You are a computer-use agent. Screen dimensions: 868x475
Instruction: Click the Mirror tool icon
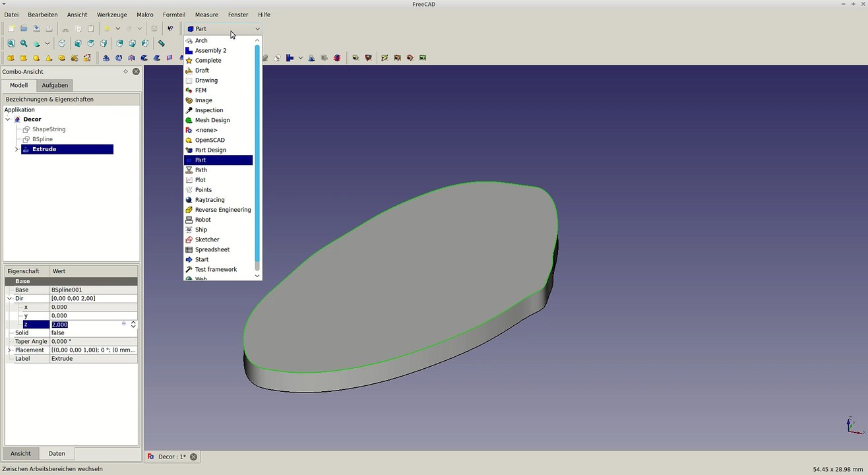point(131,58)
